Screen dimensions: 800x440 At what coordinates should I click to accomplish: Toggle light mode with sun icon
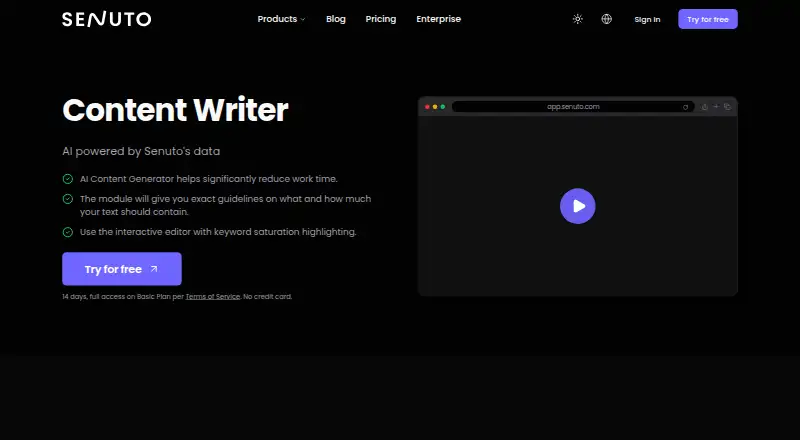578,19
